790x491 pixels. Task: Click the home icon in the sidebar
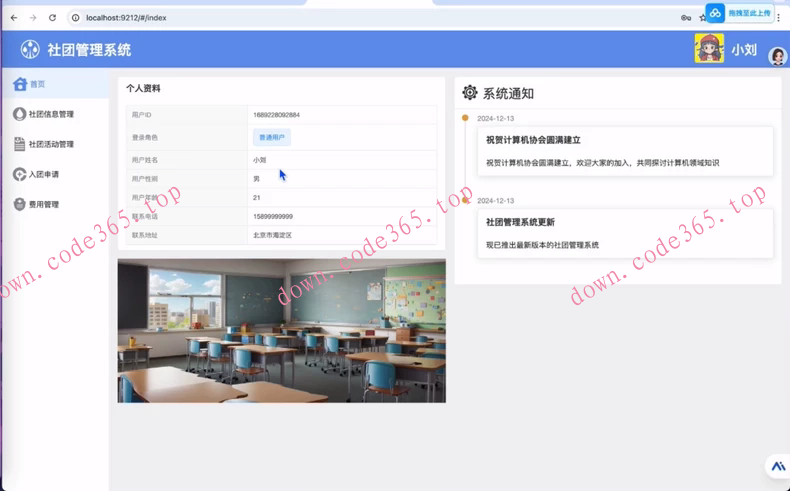[x=20, y=84]
